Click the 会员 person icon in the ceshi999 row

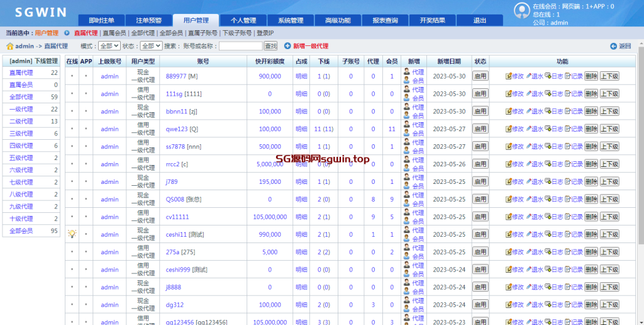click(407, 274)
